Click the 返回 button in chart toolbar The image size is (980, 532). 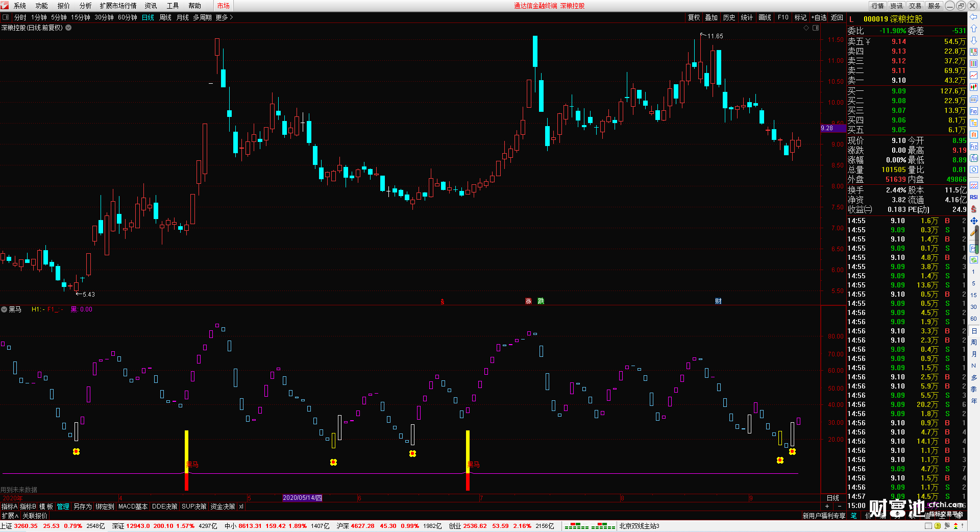(x=837, y=17)
